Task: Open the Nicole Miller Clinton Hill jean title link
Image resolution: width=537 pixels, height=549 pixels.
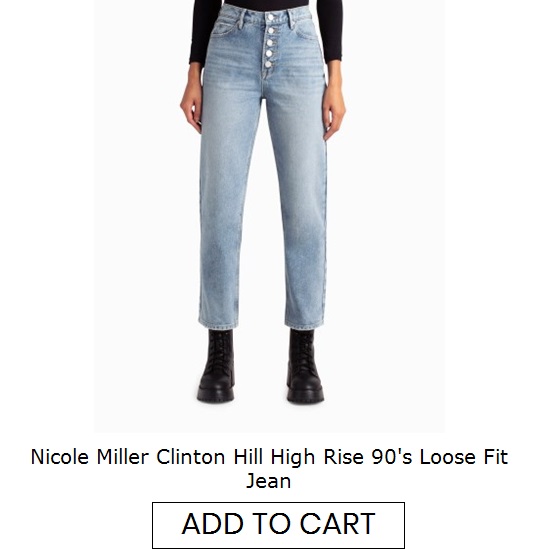Action: pos(269,468)
